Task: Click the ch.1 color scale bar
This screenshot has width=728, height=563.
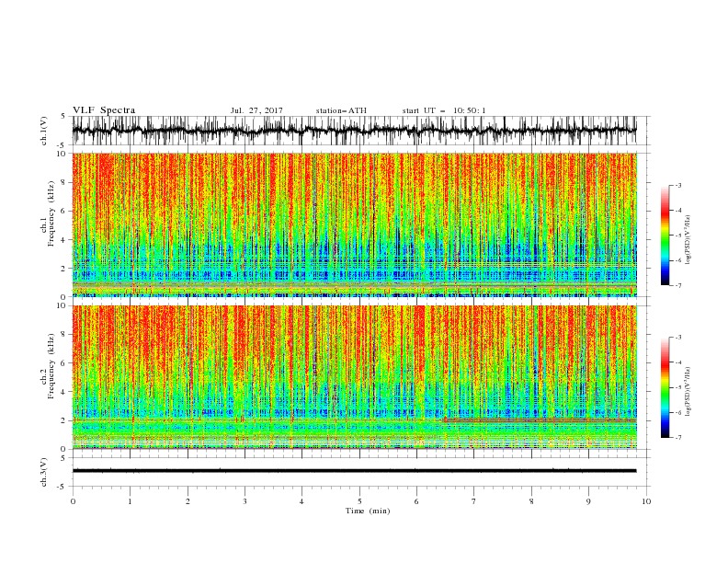Action: coord(665,236)
